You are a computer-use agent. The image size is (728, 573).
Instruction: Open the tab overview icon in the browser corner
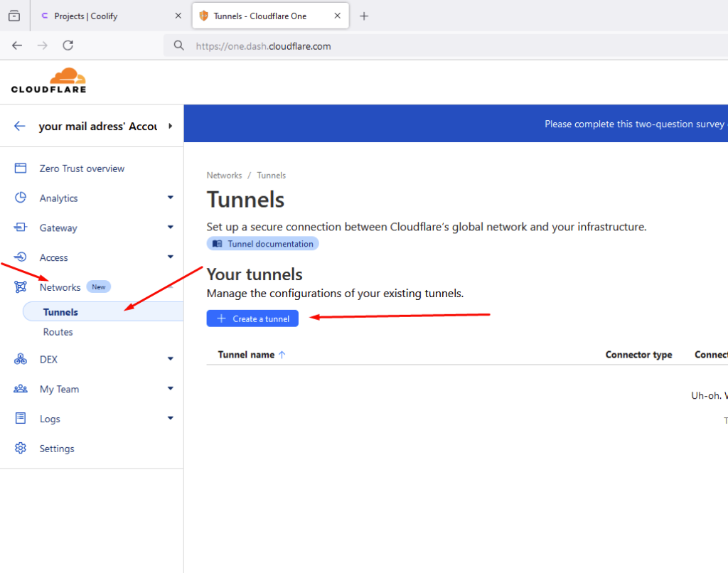(x=14, y=16)
